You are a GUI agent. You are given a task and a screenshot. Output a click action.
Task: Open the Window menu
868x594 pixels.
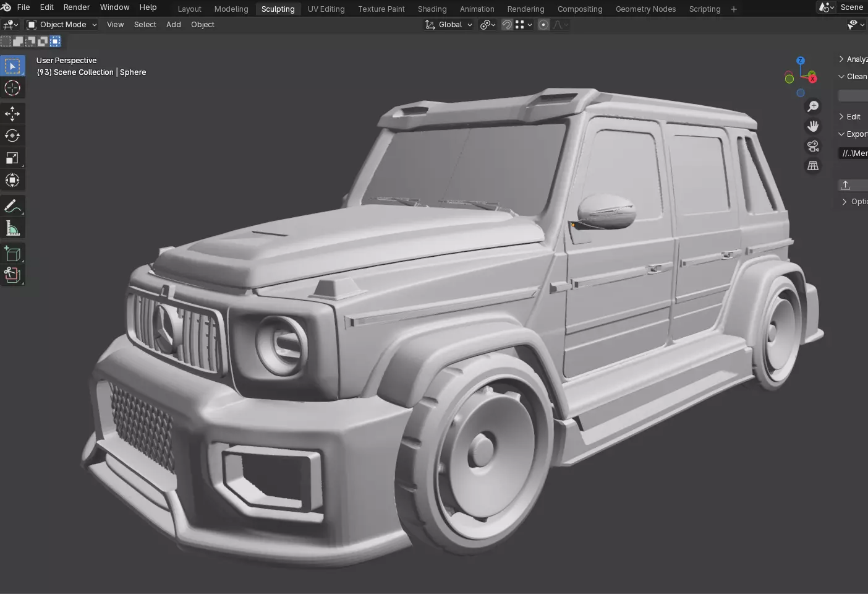point(115,7)
